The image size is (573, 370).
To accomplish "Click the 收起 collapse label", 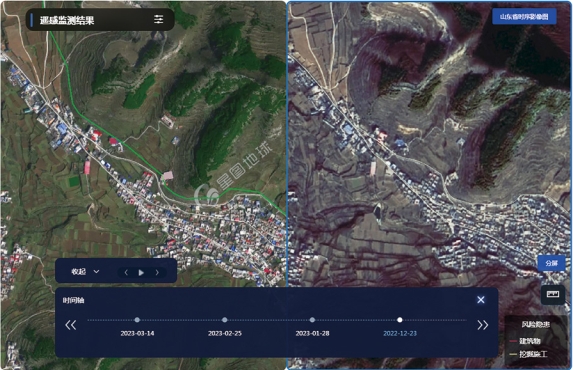I will tap(78, 272).
